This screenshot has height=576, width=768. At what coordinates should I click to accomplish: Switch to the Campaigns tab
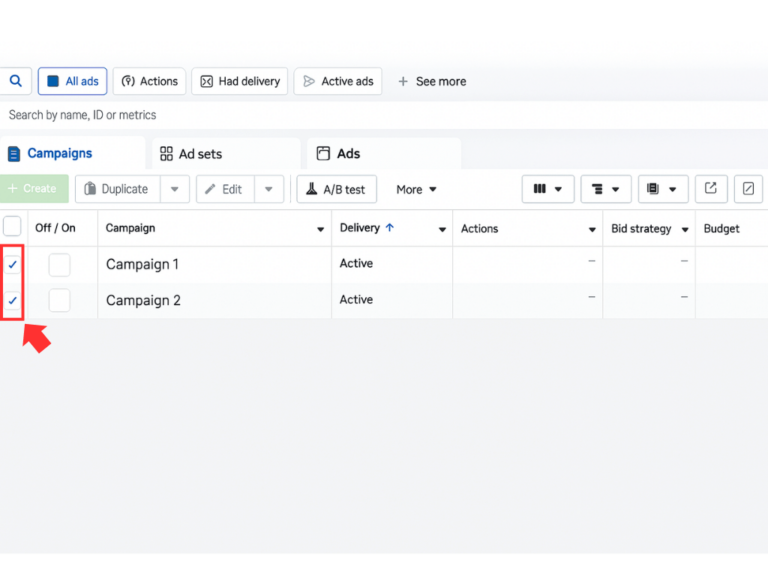point(72,153)
